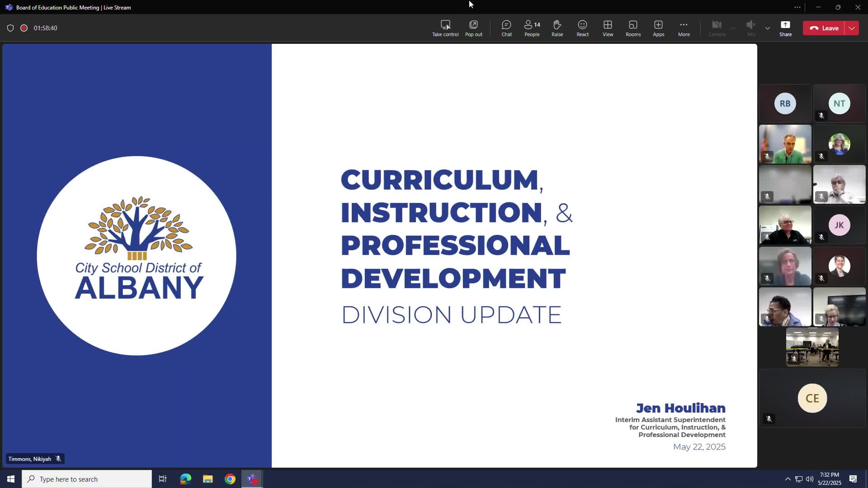Toggle the Camera on
Viewport: 868px width, 488px height.
pos(717,28)
